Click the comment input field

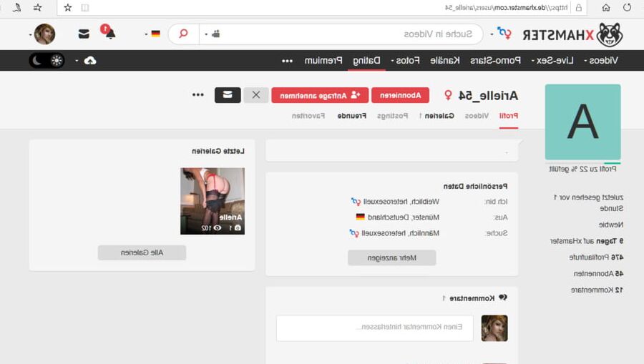click(x=374, y=328)
